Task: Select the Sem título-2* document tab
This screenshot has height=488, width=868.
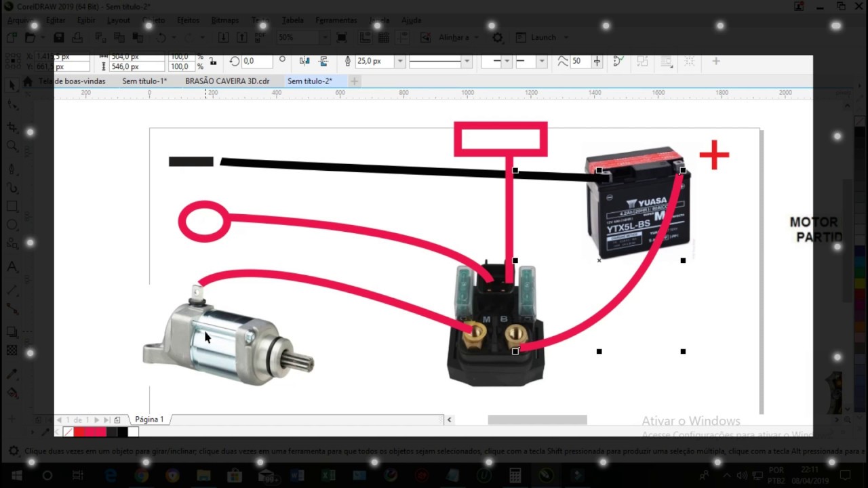Action: tap(310, 81)
